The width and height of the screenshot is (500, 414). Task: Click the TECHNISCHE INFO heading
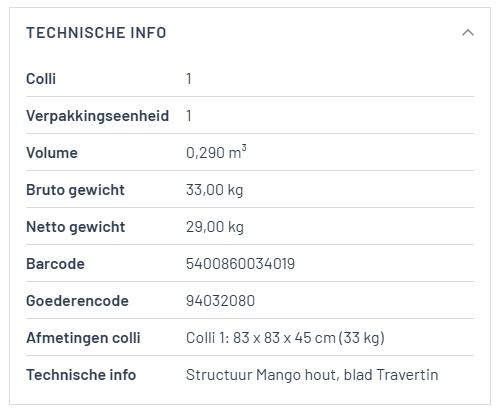click(96, 33)
